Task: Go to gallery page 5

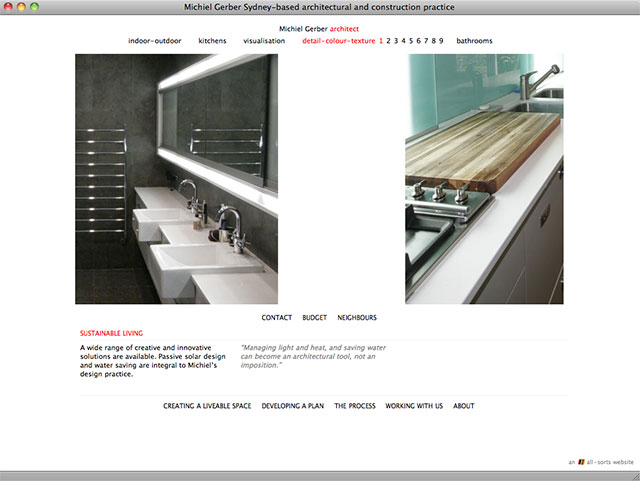Action: pos(411,41)
